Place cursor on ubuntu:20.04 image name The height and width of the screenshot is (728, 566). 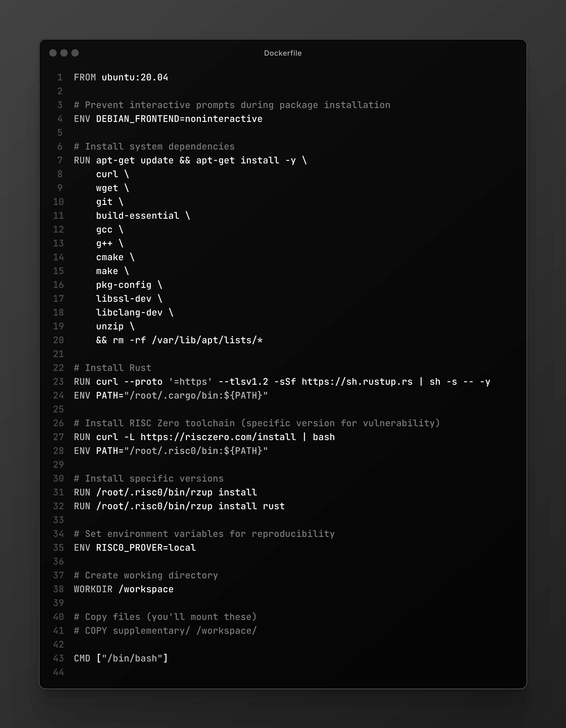(135, 77)
